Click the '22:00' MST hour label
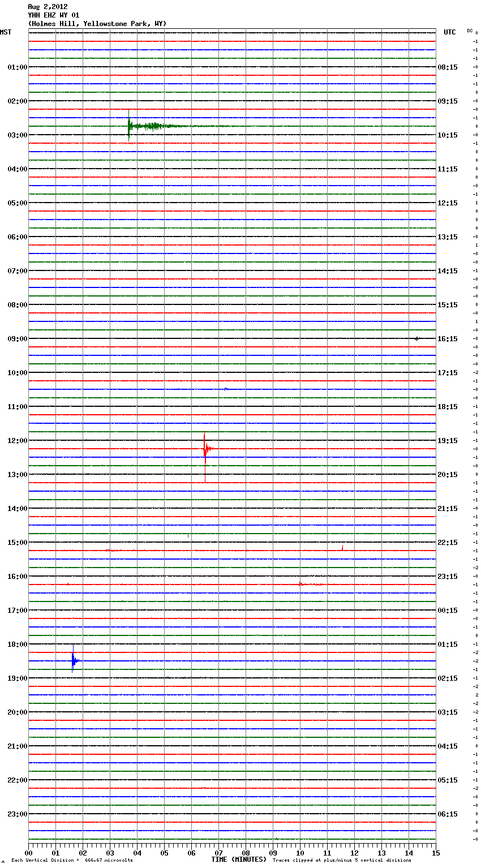This screenshot has height=868, width=481. pos(17,780)
